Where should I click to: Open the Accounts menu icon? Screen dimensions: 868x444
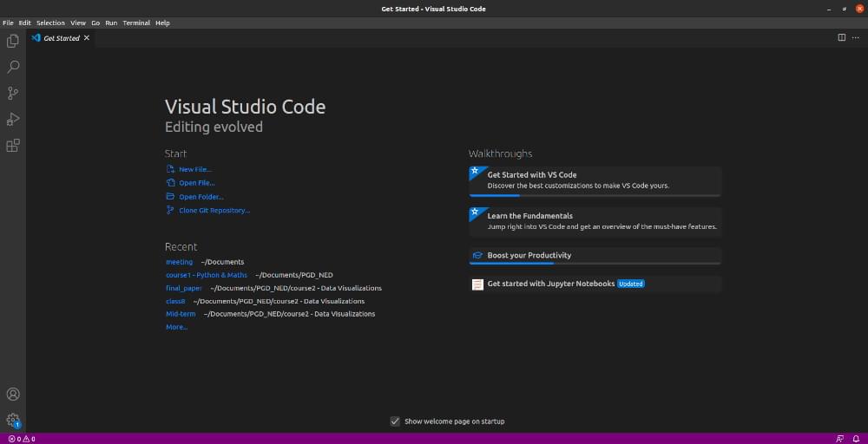coord(13,395)
